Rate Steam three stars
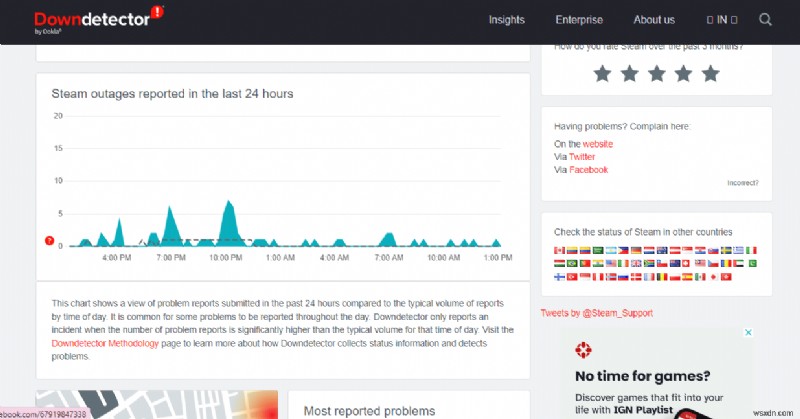Image resolution: width=800 pixels, height=419 pixels. (x=657, y=74)
